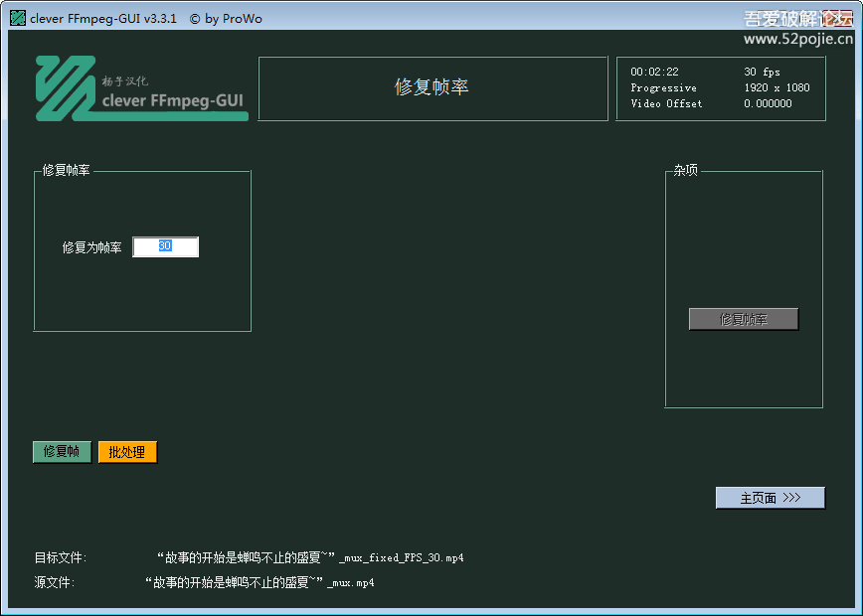Click the 目标文件 label
Image resolution: width=863 pixels, height=616 pixels.
pyautogui.click(x=61, y=557)
